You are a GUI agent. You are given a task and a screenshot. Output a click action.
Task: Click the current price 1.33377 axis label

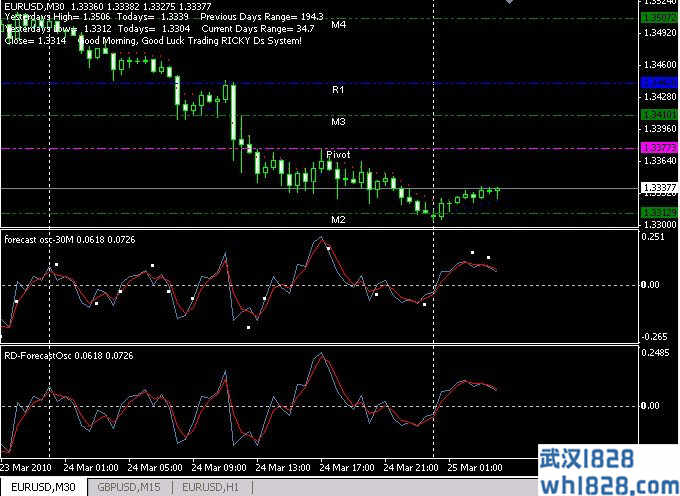[x=656, y=188]
